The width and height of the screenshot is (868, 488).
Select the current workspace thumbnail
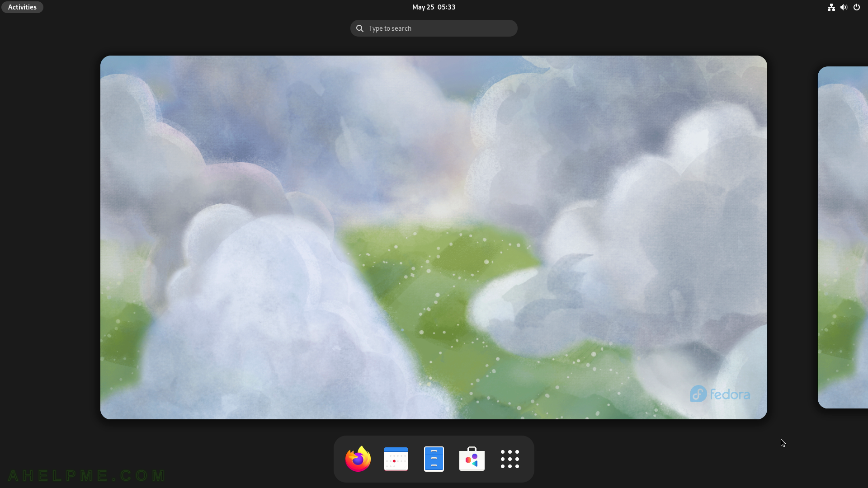(434, 237)
